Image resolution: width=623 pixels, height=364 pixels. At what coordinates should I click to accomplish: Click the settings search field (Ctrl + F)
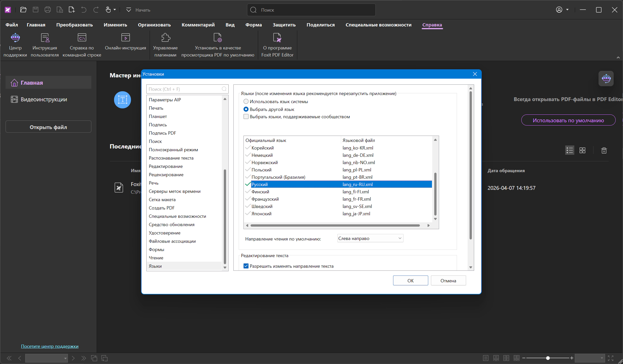click(x=184, y=89)
